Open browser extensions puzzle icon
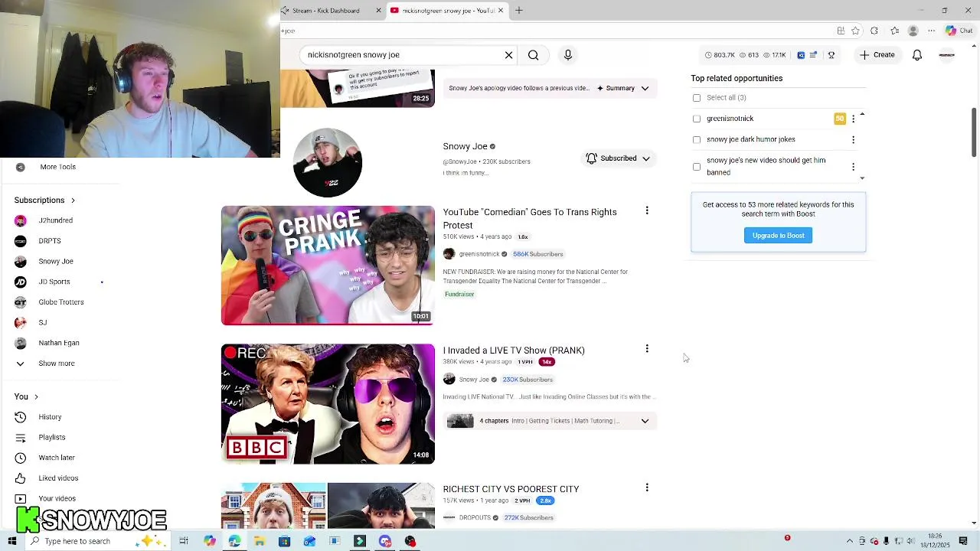Viewport: 980px width, 551px height. tap(874, 31)
